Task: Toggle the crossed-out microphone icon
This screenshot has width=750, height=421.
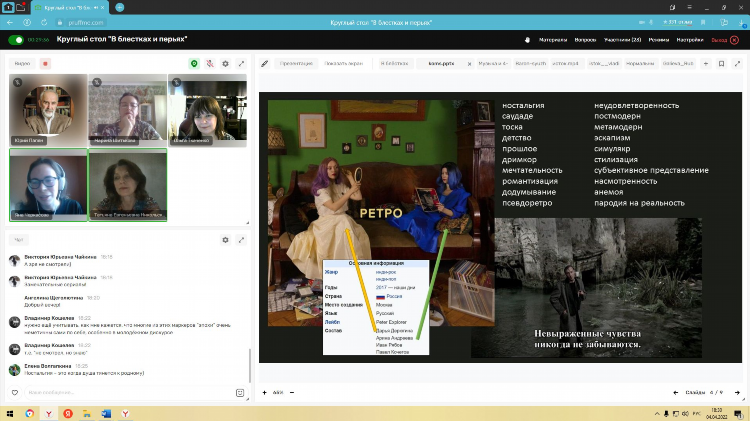Action: coord(210,64)
